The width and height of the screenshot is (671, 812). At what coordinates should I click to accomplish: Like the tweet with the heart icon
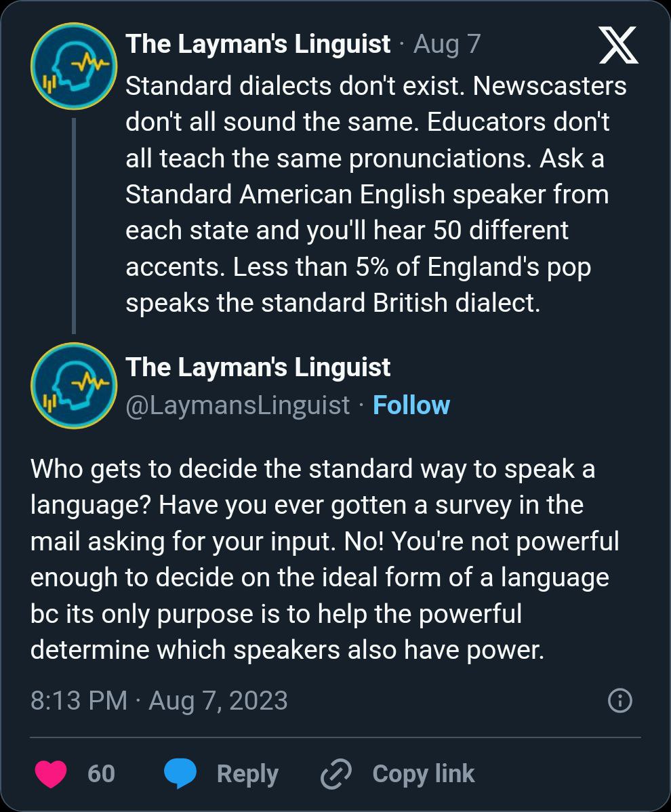pyautogui.click(x=51, y=774)
